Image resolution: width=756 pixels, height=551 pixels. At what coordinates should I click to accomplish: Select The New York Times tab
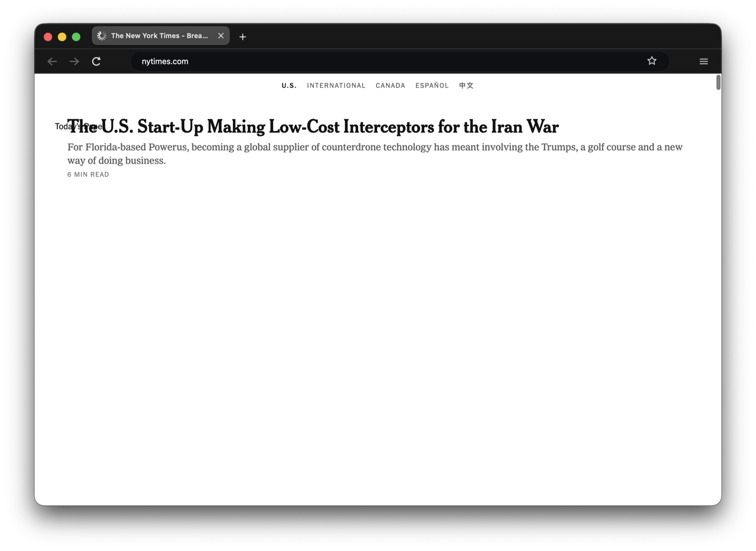click(161, 36)
